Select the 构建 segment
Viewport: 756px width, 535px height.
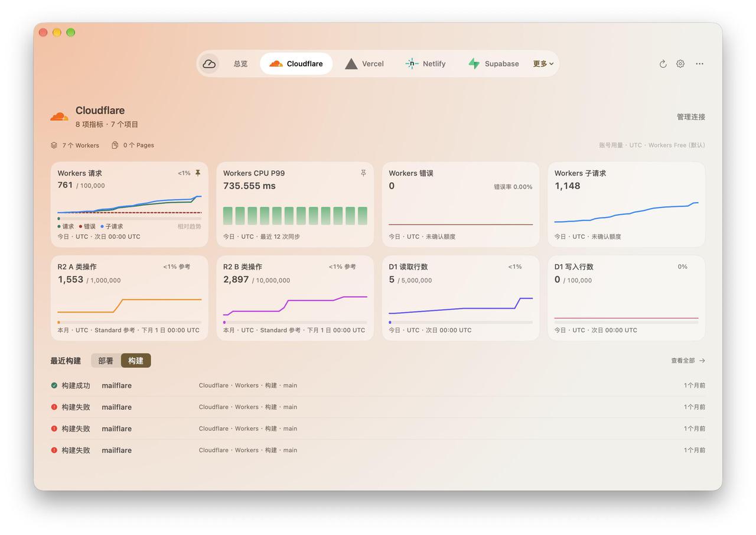136,361
